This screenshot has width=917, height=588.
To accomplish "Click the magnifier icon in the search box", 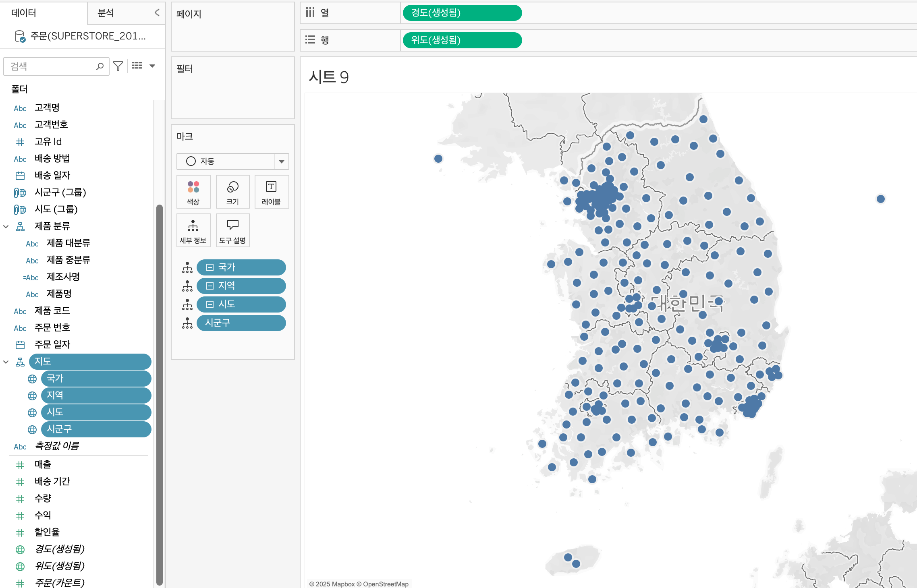I will coord(100,66).
